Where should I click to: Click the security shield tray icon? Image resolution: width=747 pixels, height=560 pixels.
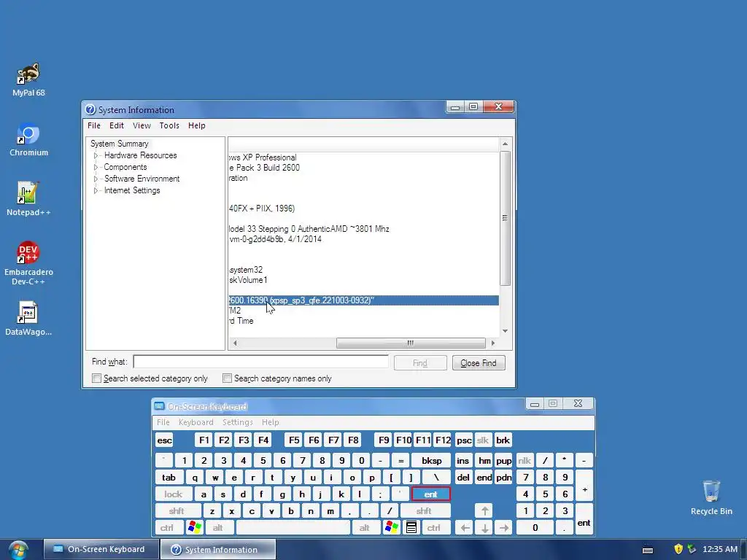(678, 549)
